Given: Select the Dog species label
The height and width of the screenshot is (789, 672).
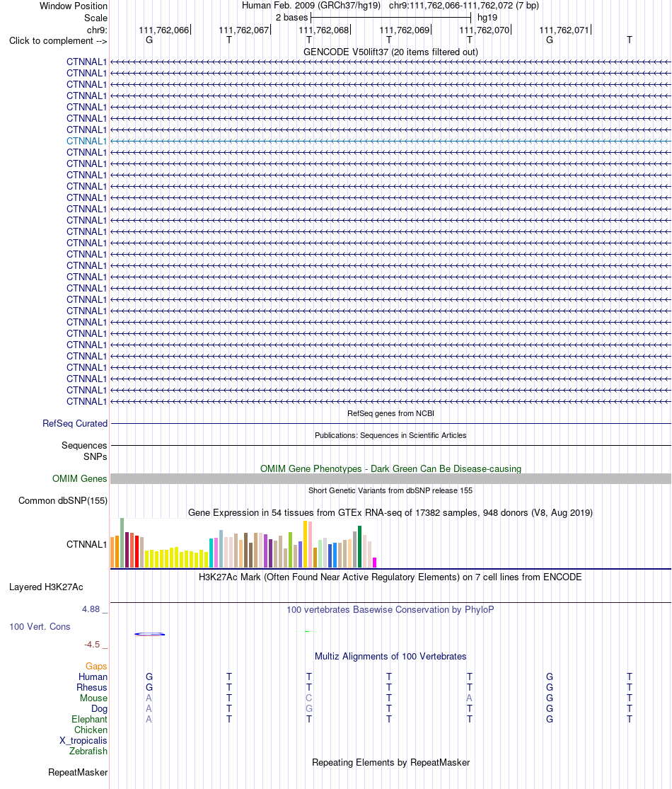Looking at the screenshot, I should point(100,709).
